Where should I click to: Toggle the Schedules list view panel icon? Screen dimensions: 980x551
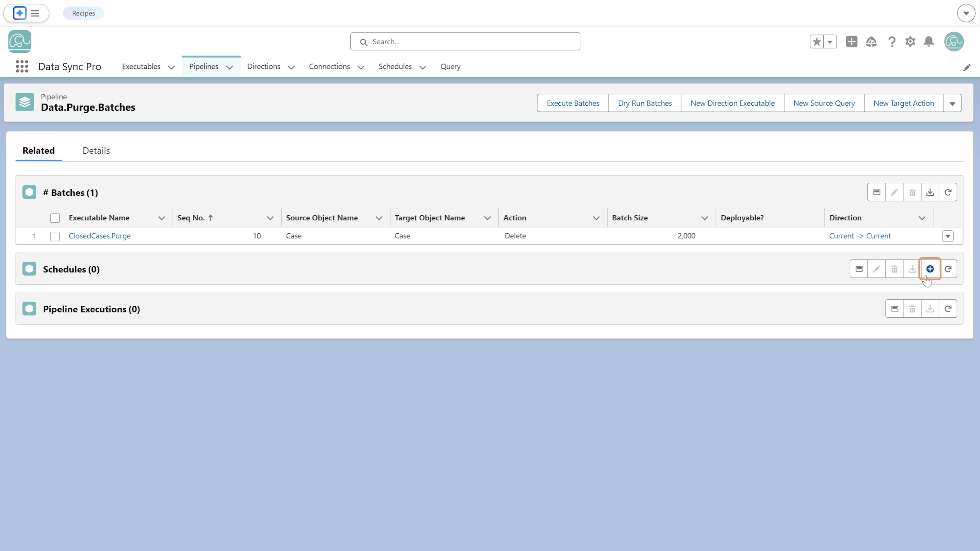(859, 269)
